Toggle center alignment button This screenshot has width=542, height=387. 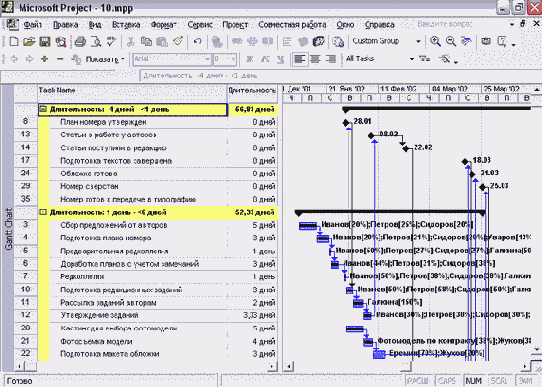pyautogui.click(x=315, y=59)
